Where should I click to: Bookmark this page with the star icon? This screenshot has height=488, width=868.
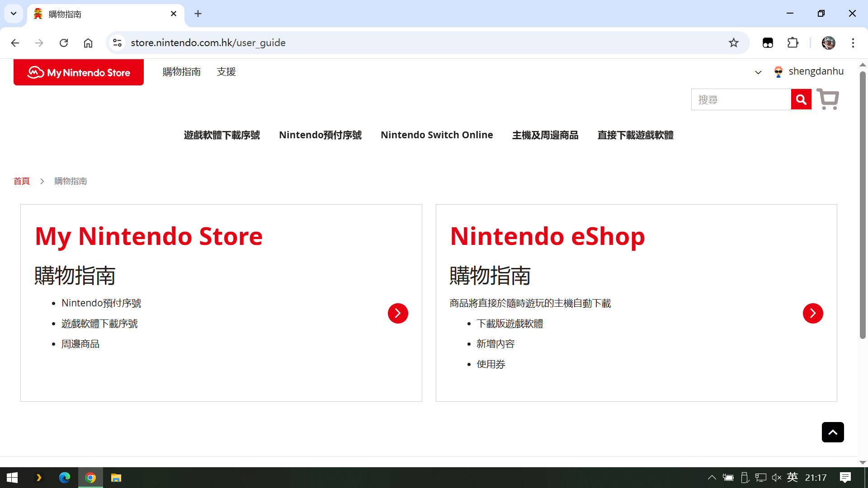pyautogui.click(x=733, y=42)
